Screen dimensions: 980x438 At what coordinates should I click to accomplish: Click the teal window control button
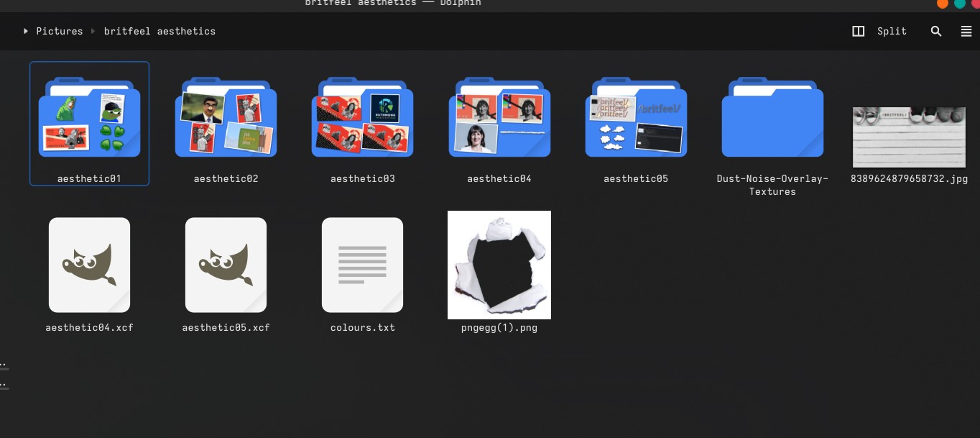[x=959, y=3]
